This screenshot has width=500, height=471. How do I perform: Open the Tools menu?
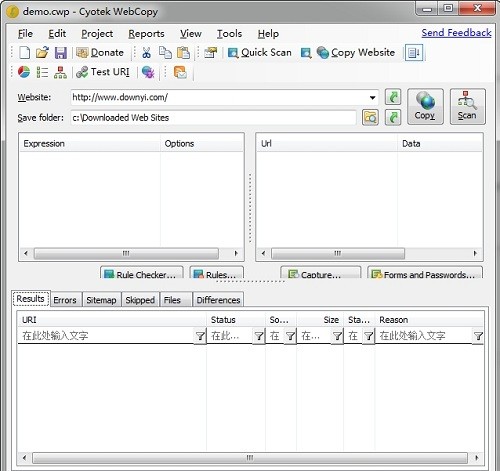(x=229, y=34)
